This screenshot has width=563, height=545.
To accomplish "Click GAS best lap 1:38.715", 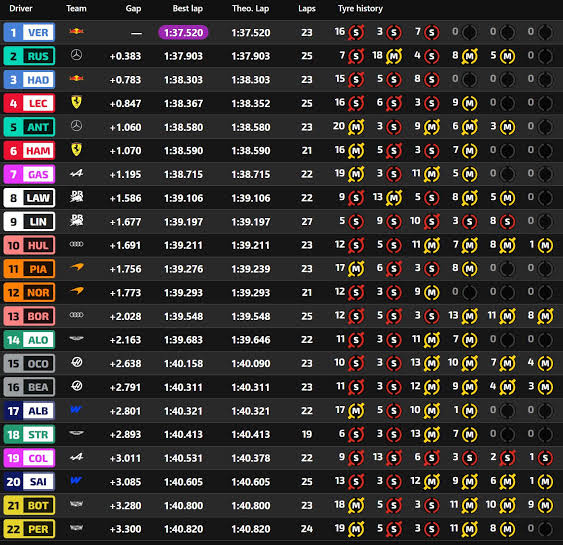I will (183, 174).
